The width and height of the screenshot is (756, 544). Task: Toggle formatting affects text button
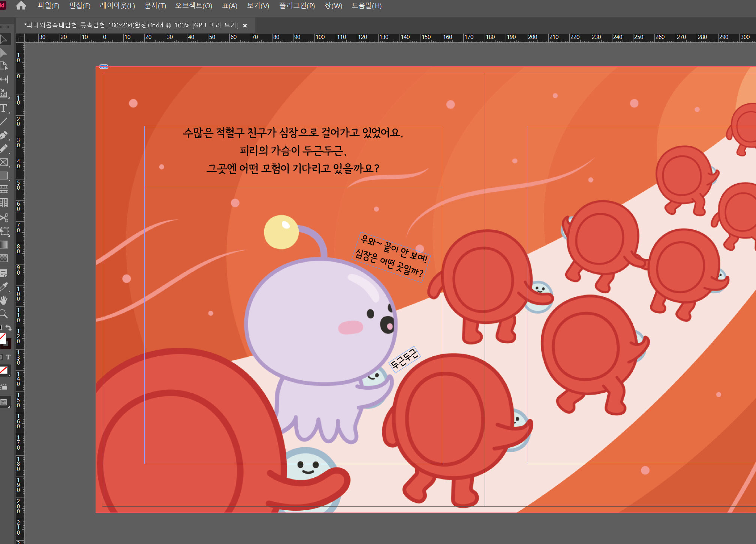click(8, 357)
